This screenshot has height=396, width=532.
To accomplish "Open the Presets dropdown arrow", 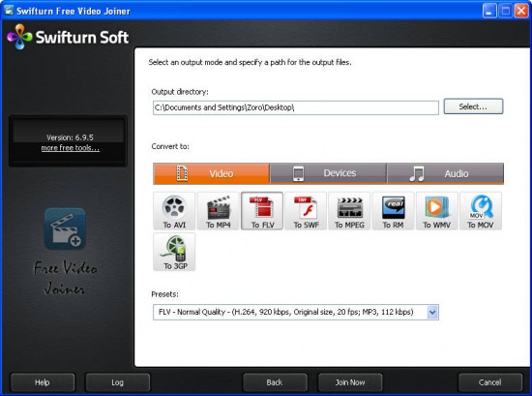I will [432, 312].
